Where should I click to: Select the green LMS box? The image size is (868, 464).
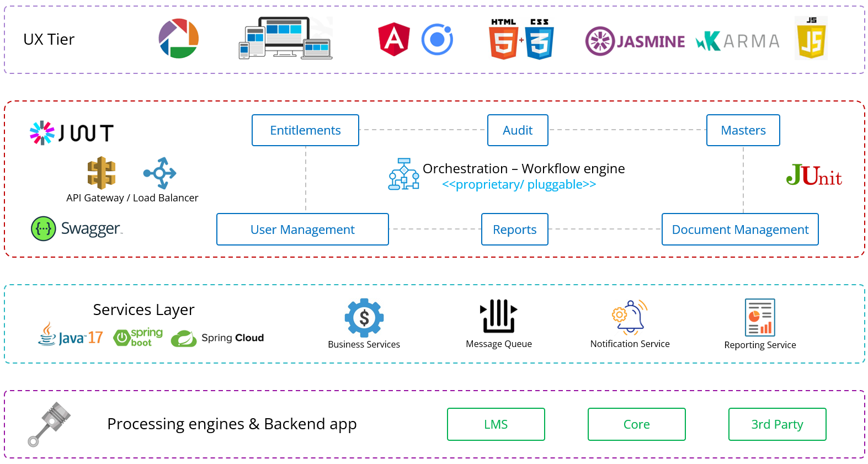tap(496, 424)
